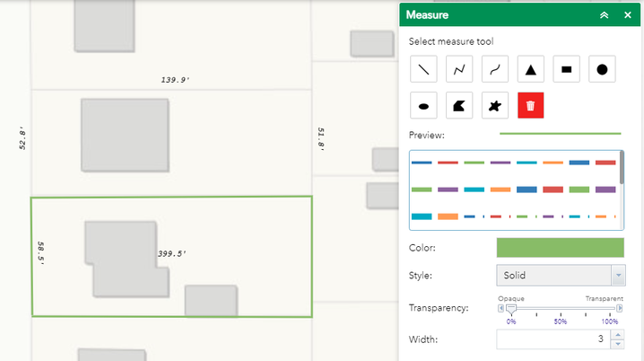
Task: Click the 139.9' parcel dimension label
Action: (x=175, y=80)
